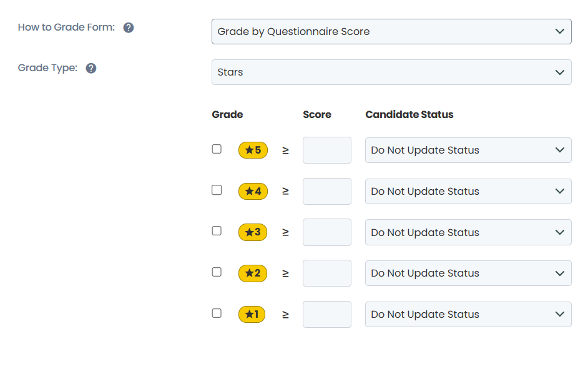Check the 2-star grade checkbox
Image resolution: width=588 pixels, height=369 pixels.
coord(217,272)
